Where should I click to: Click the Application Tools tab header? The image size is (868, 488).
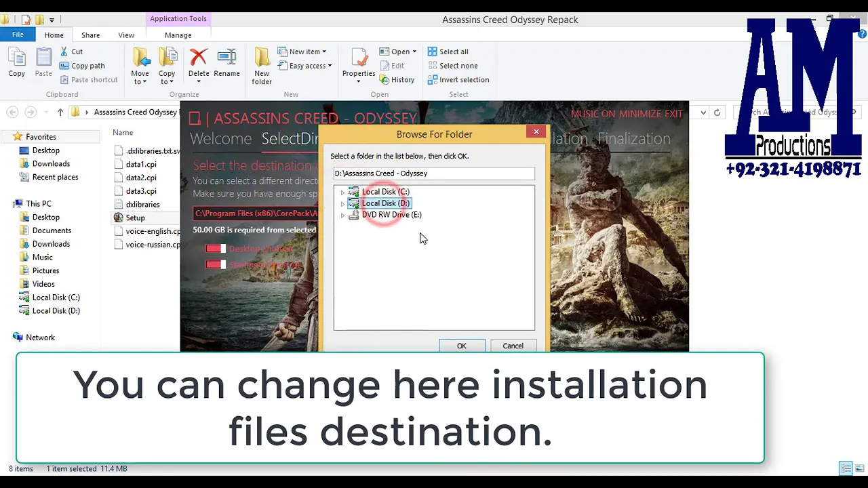click(178, 19)
